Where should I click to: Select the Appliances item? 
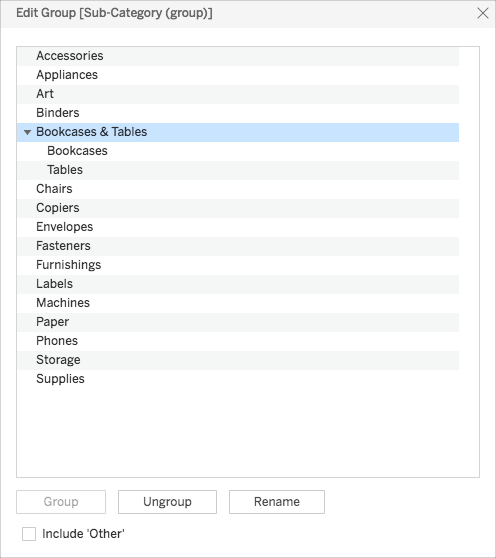tap(238, 75)
